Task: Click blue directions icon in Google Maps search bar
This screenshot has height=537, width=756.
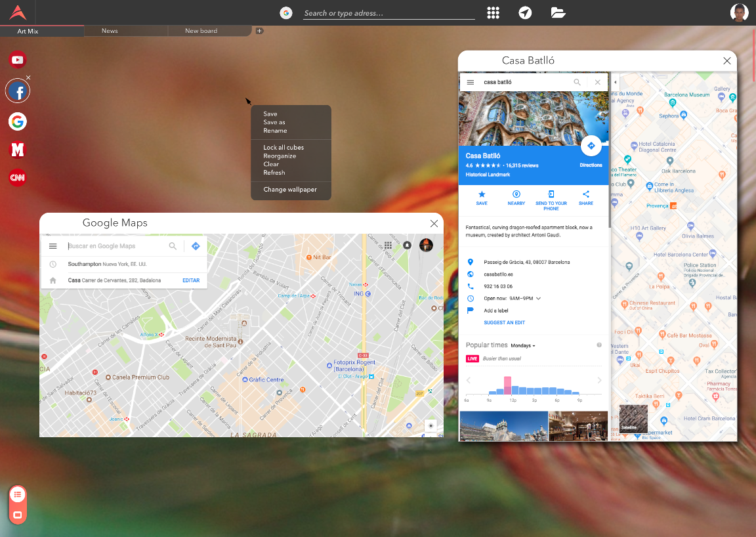Action: coord(196,246)
